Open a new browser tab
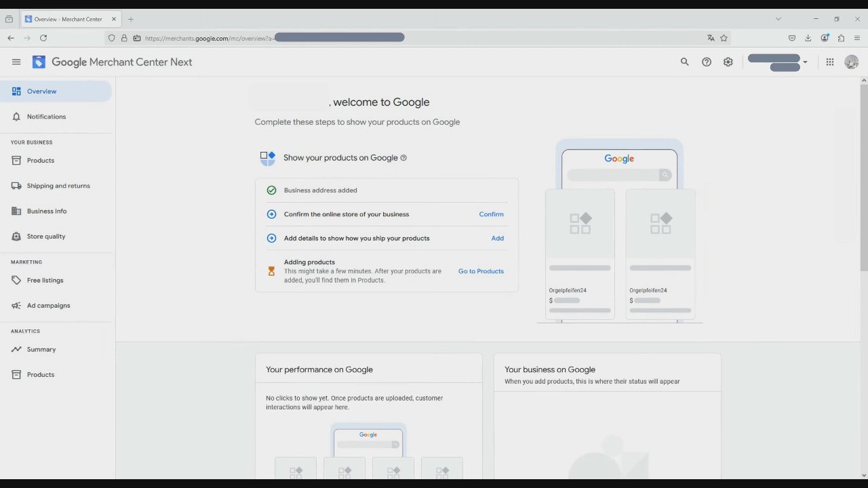This screenshot has width=868, height=488. pos(131,19)
